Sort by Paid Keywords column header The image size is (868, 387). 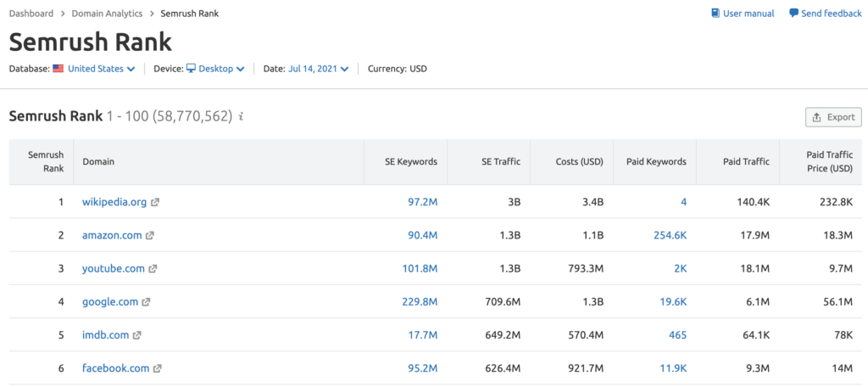[x=657, y=162]
